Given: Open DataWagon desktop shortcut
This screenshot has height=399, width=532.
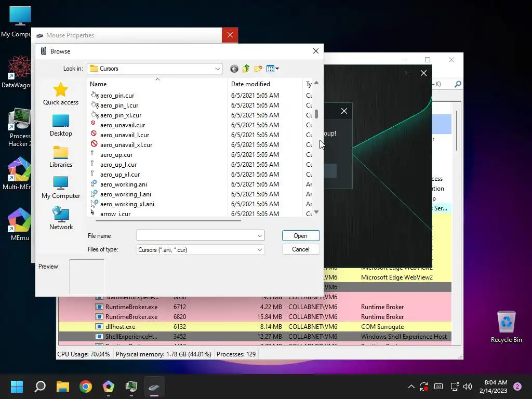Looking at the screenshot, I should 16,72.
